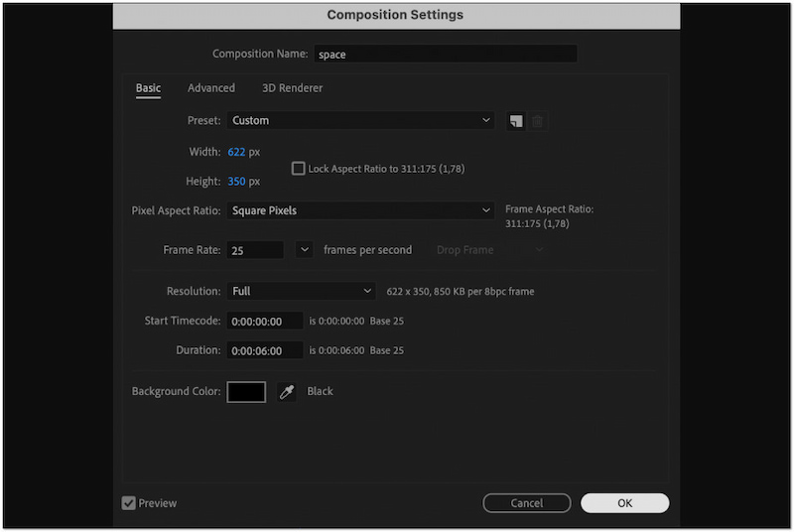The image size is (794, 532).
Task: Open the frame rate options arrow
Action: pyautogui.click(x=305, y=250)
